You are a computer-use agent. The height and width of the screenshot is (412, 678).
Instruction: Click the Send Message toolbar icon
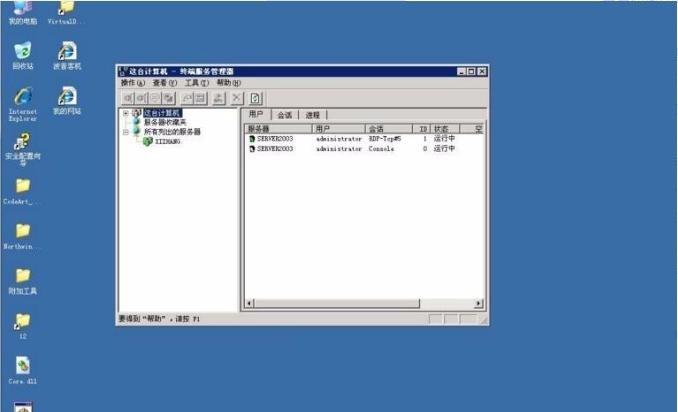point(155,99)
